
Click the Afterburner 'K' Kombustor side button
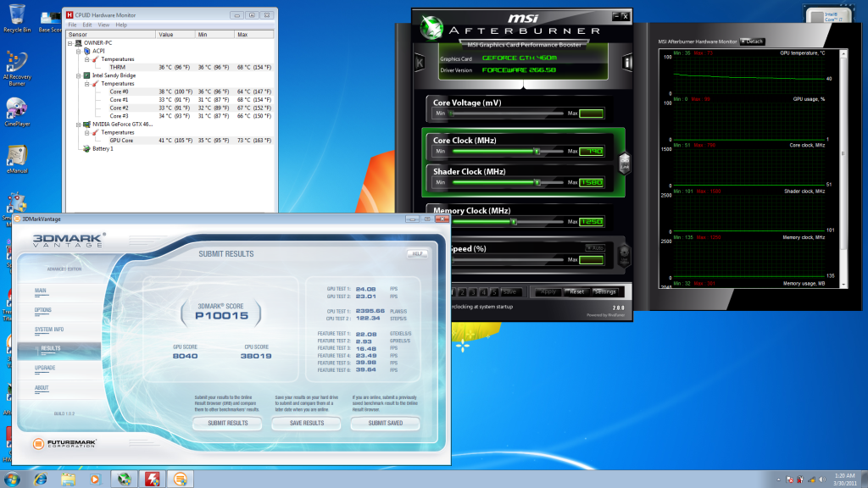pyautogui.click(x=419, y=63)
